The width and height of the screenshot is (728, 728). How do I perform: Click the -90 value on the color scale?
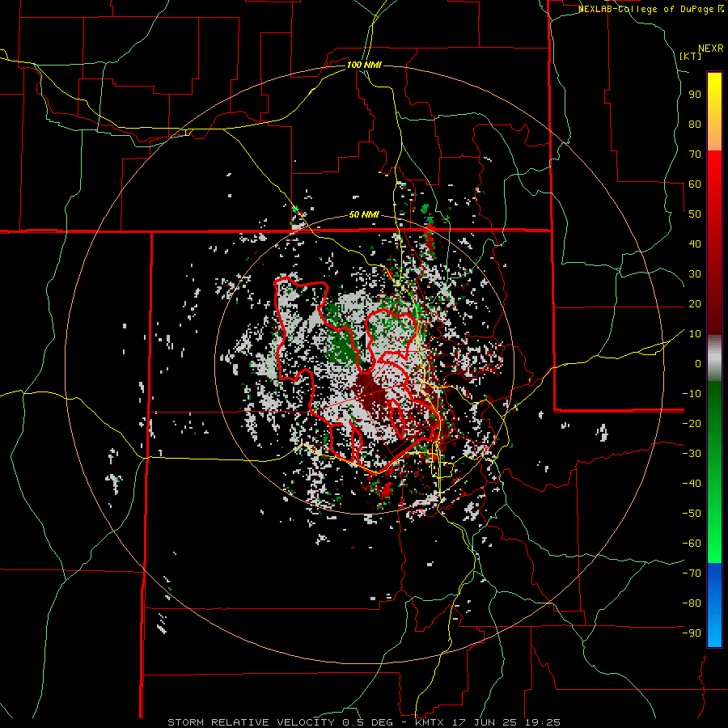pos(692,633)
